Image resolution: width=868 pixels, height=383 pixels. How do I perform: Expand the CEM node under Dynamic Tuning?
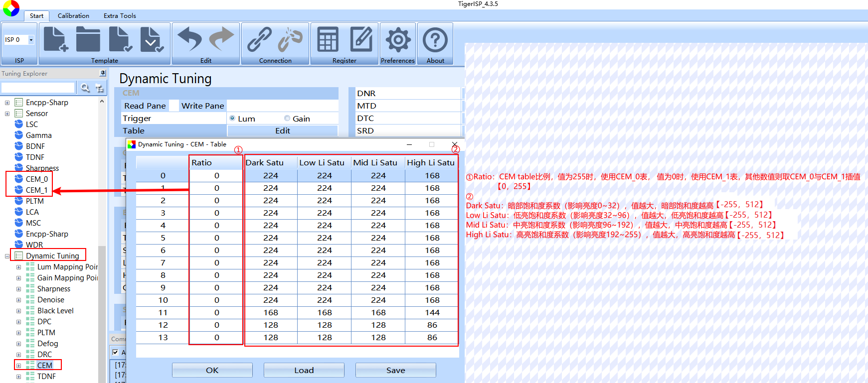coord(18,366)
